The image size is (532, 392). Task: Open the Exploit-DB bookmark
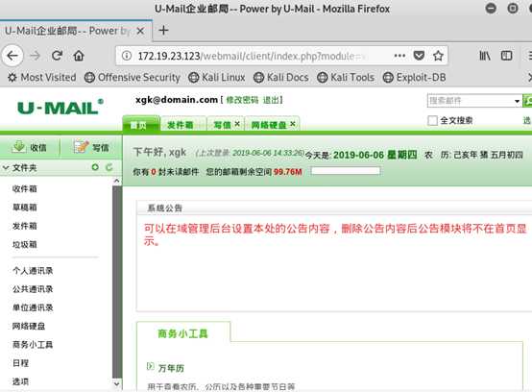point(414,78)
